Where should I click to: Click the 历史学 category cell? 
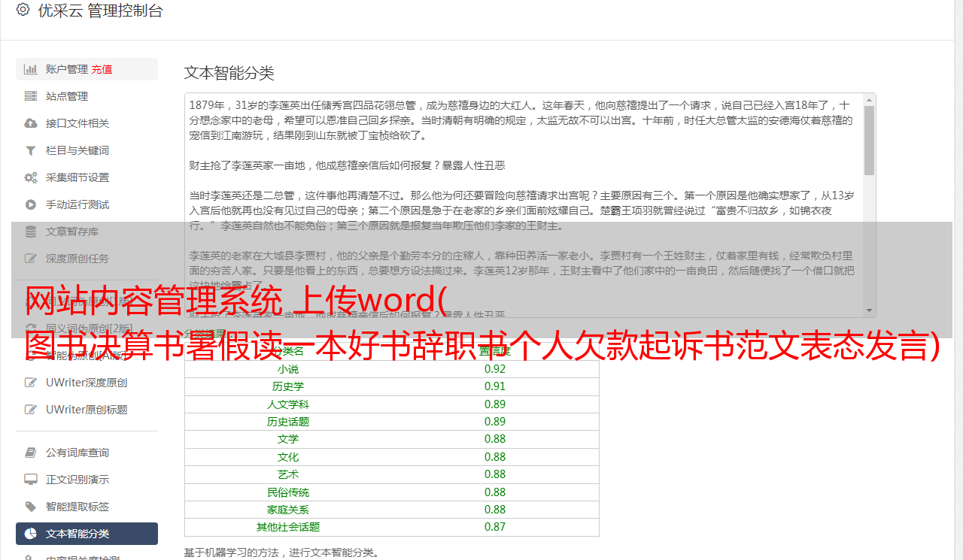(288, 386)
